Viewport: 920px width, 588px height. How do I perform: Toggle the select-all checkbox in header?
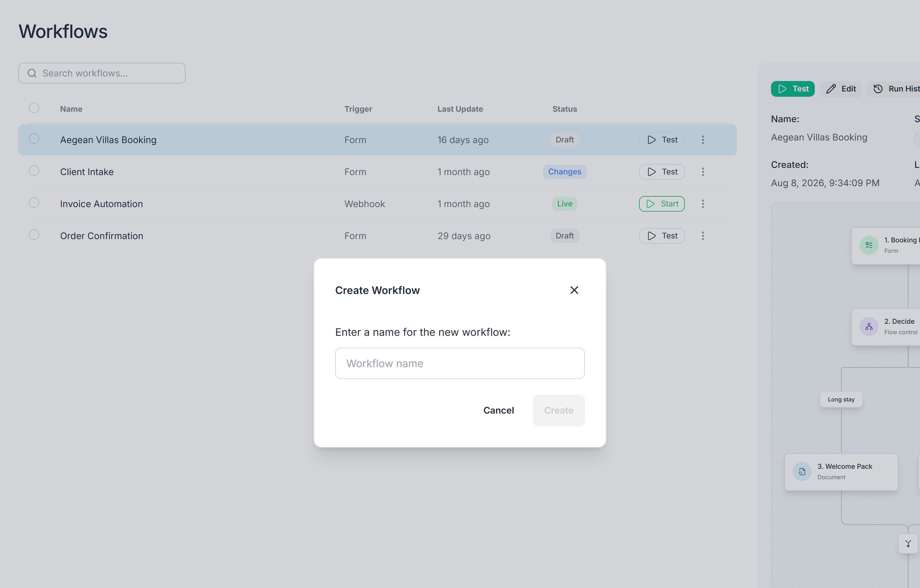tap(34, 108)
